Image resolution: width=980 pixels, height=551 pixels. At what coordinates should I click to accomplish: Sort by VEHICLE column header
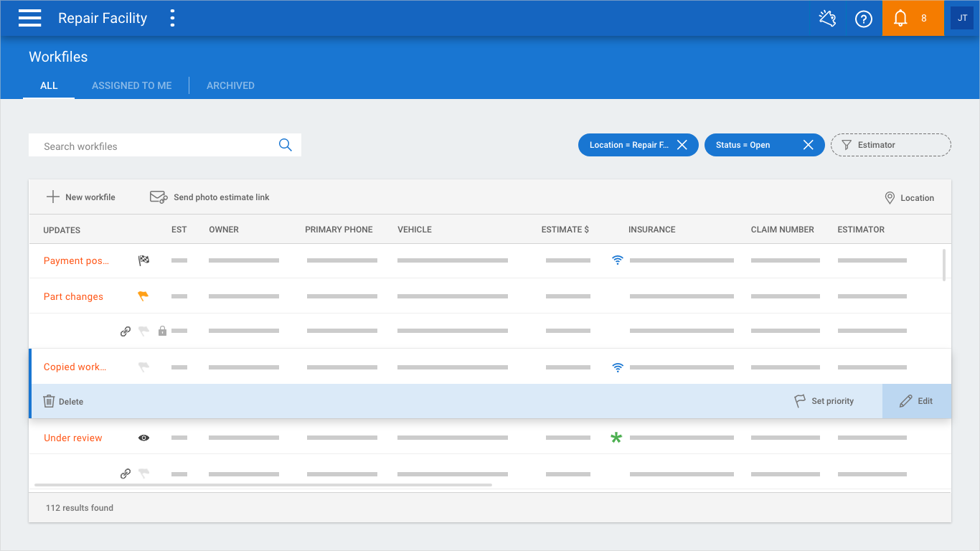(415, 230)
